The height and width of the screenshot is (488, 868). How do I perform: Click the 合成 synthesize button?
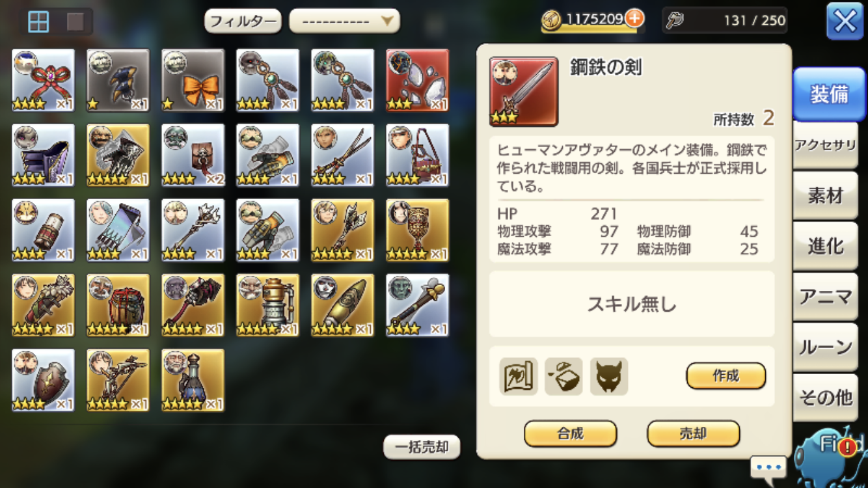click(570, 433)
